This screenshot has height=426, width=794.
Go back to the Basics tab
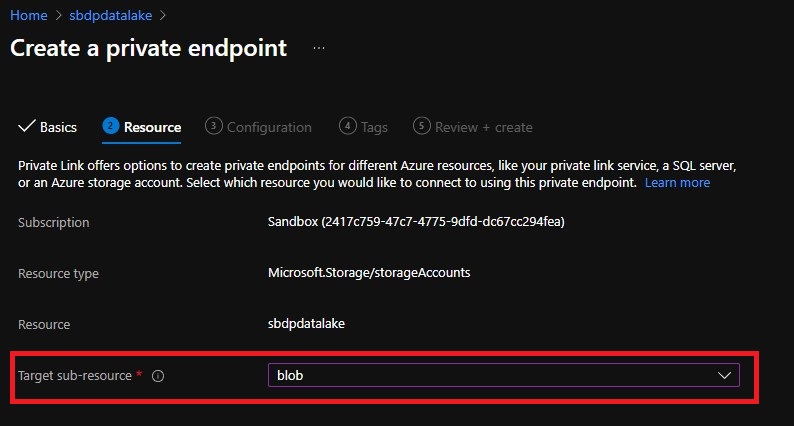point(58,127)
